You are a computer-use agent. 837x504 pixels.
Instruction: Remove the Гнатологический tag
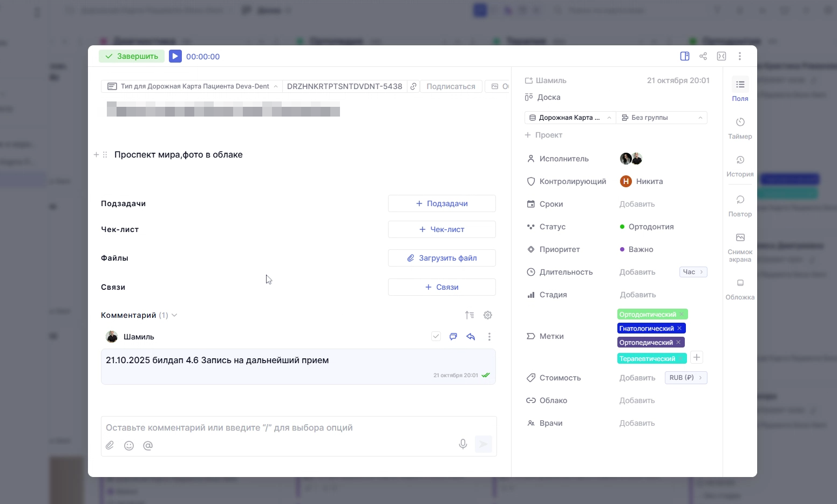coord(679,328)
